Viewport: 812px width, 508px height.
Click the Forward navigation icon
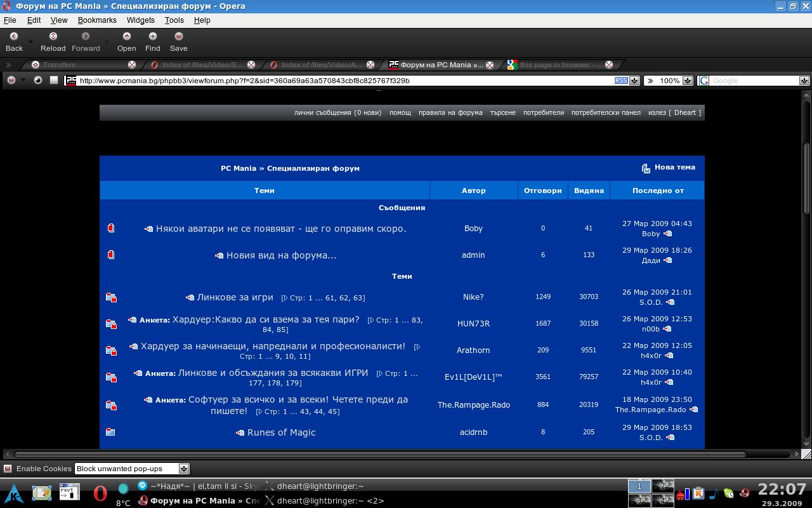86,36
